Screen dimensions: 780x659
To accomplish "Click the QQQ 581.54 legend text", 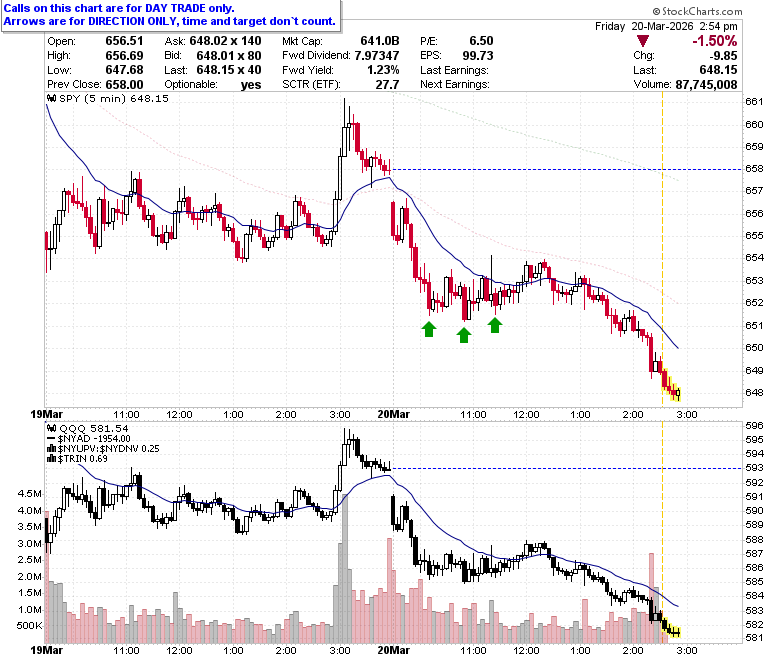I will tap(94, 428).
